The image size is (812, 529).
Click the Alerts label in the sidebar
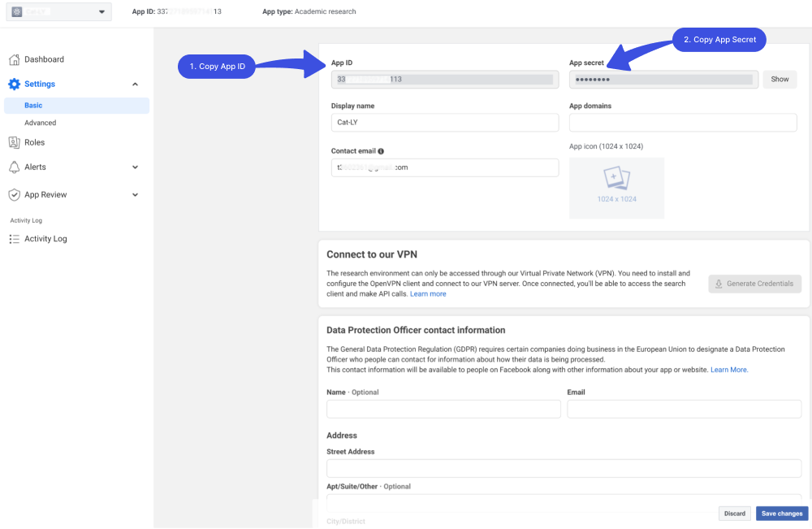35,167
